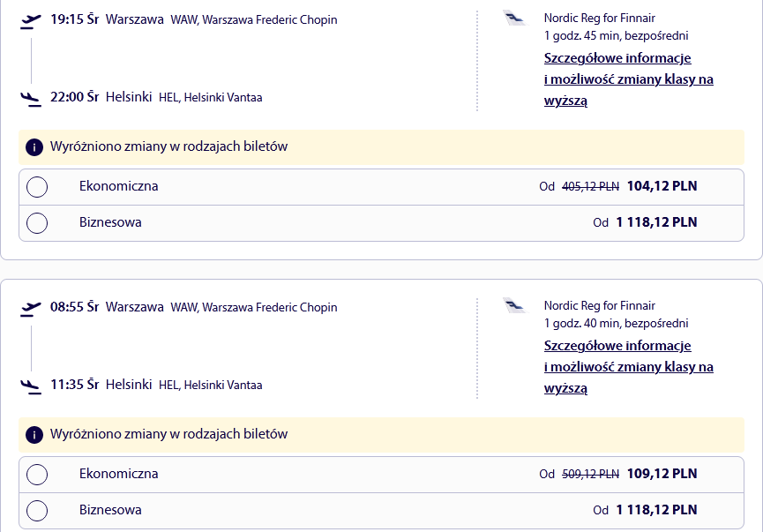
Task: Click first yellow 'Wyróżniono zmiany' notice banner
Action: pos(381,147)
